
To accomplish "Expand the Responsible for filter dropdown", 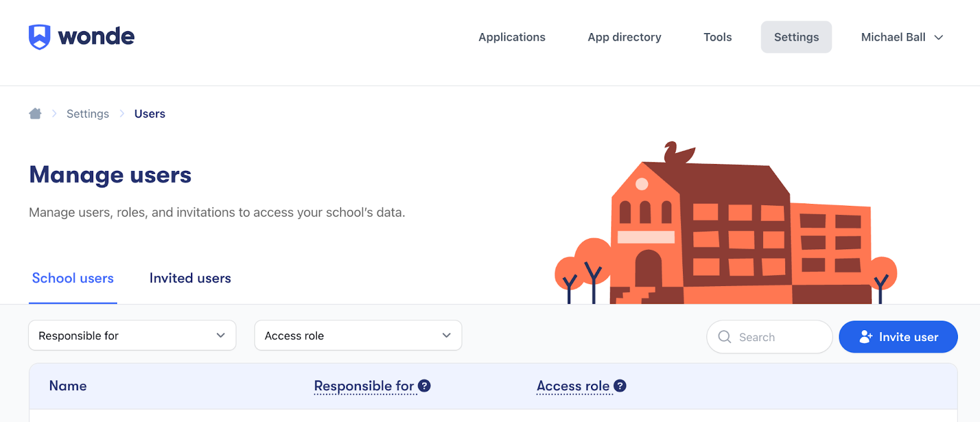I will (132, 336).
